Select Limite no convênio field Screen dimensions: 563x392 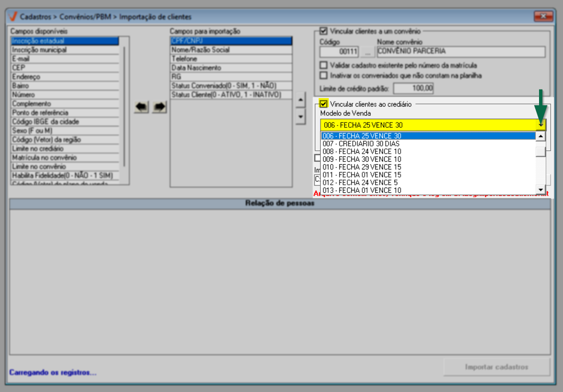pos(65,167)
